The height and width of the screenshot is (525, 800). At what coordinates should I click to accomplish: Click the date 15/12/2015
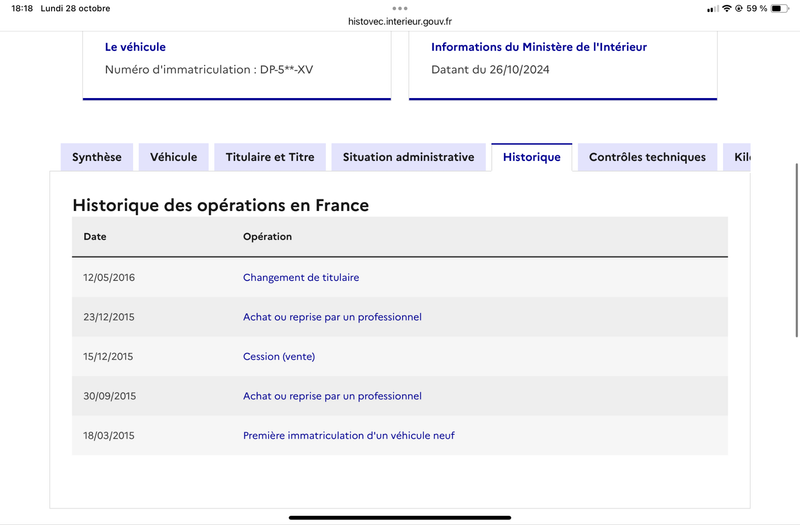108,357
